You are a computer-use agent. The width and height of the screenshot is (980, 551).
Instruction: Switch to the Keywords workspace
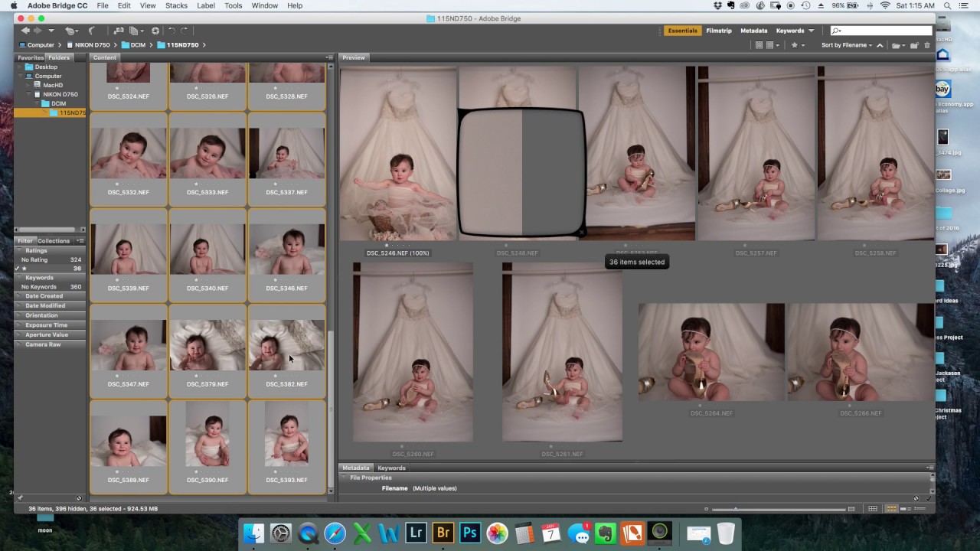click(x=790, y=31)
